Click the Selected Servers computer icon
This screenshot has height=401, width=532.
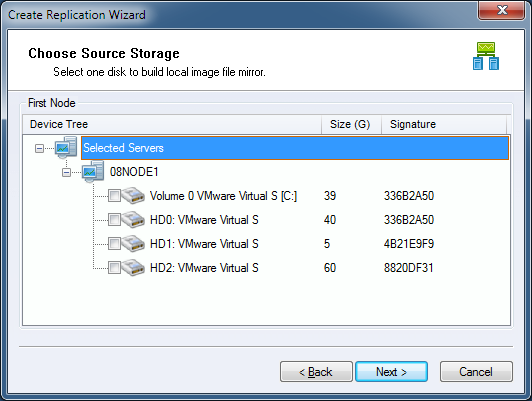[x=66, y=148]
